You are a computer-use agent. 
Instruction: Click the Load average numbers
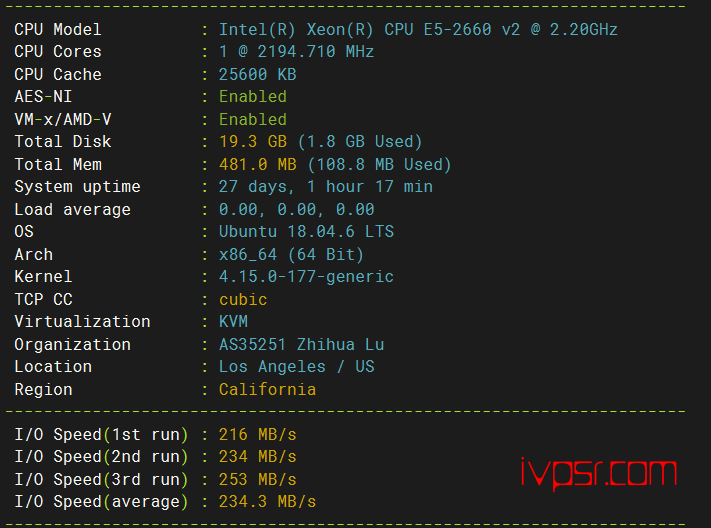point(296,210)
